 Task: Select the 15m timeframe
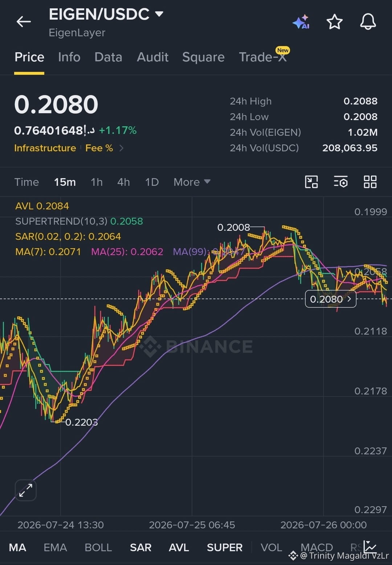pyautogui.click(x=65, y=182)
